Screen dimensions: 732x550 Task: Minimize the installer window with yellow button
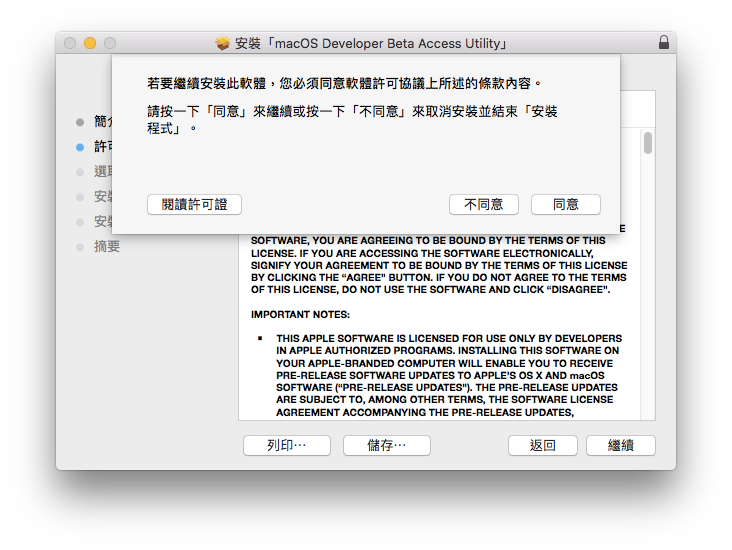(90, 43)
